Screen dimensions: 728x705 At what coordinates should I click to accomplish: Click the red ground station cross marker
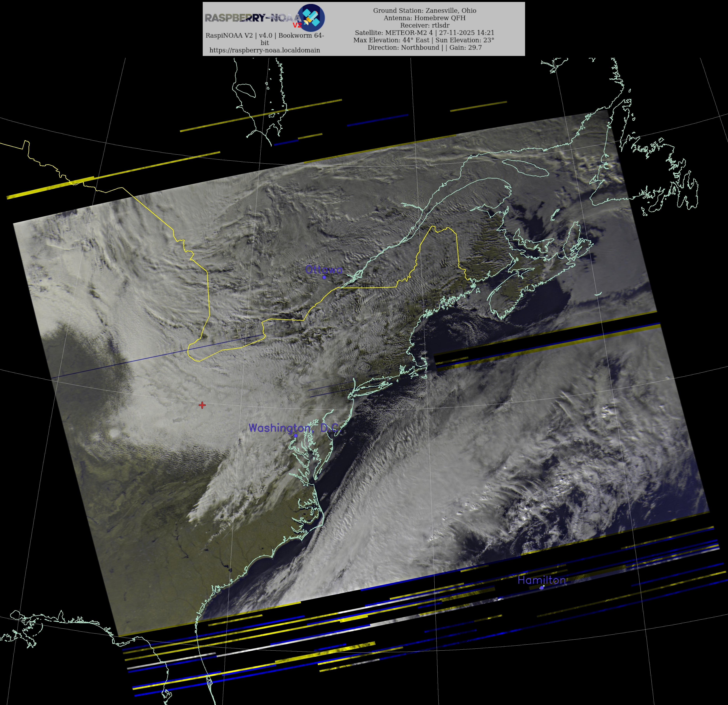pos(202,405)
